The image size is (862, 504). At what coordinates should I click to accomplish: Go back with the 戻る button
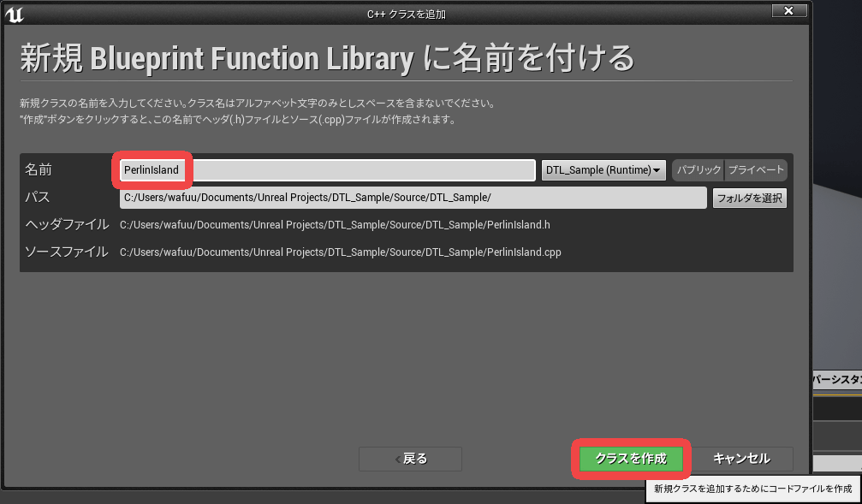[x=410, y=459]
